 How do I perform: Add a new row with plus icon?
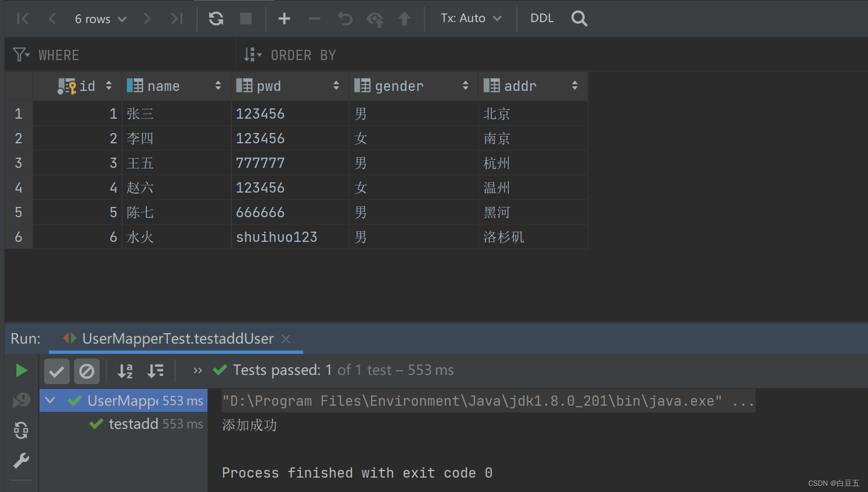284,19
